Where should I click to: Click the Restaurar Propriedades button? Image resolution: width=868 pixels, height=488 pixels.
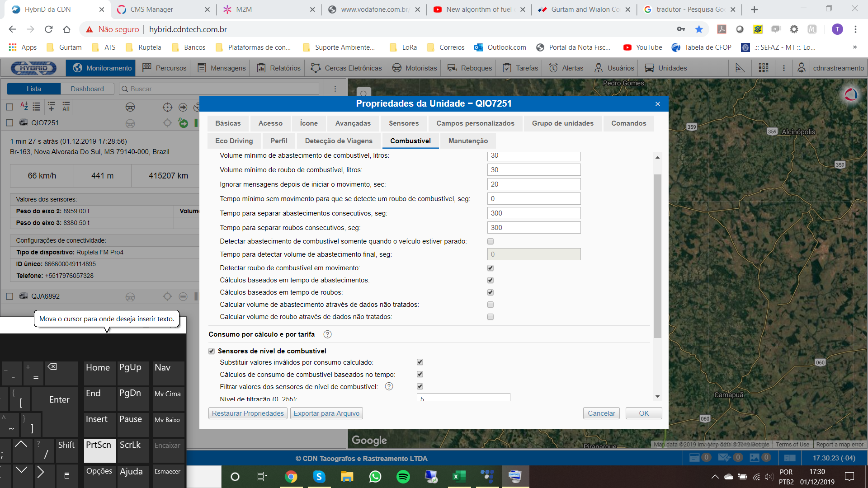click(248, 413)
